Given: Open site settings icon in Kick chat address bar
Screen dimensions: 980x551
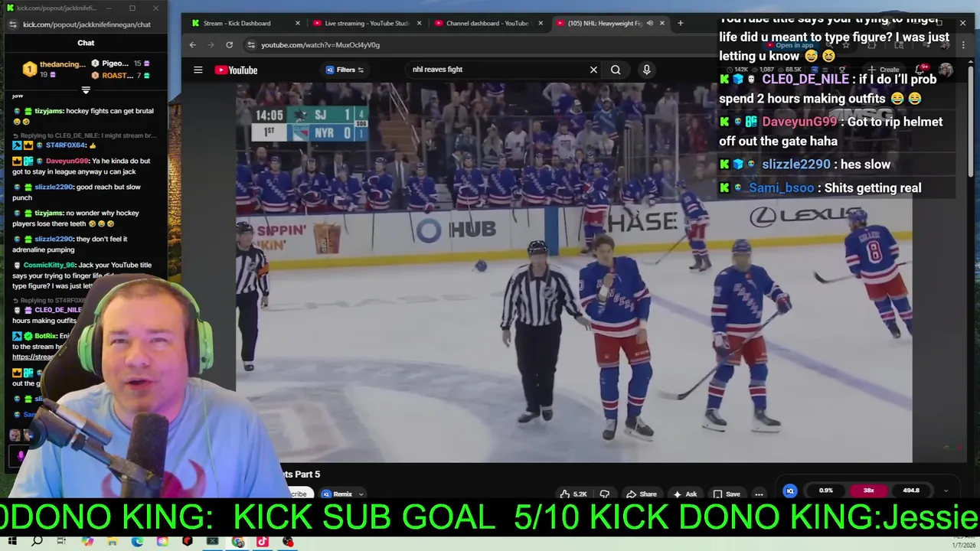Looking at the screenshot, I should [12, 24].
